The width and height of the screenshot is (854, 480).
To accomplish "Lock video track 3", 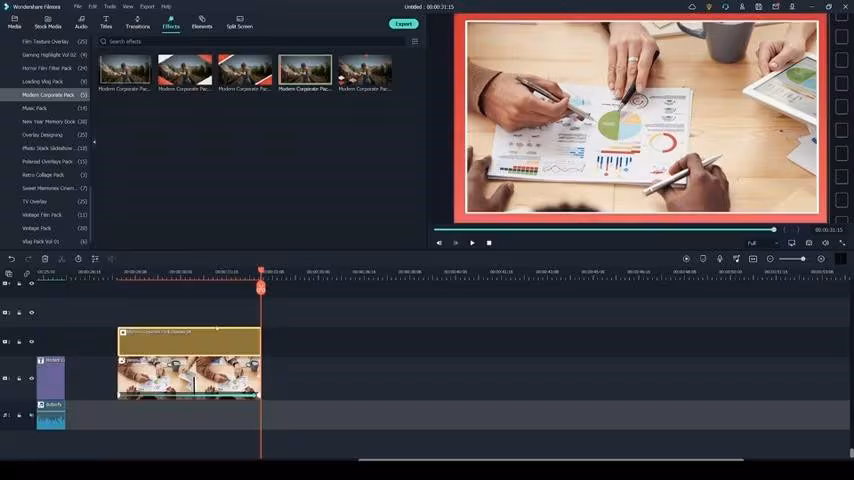I will [19, 313].
